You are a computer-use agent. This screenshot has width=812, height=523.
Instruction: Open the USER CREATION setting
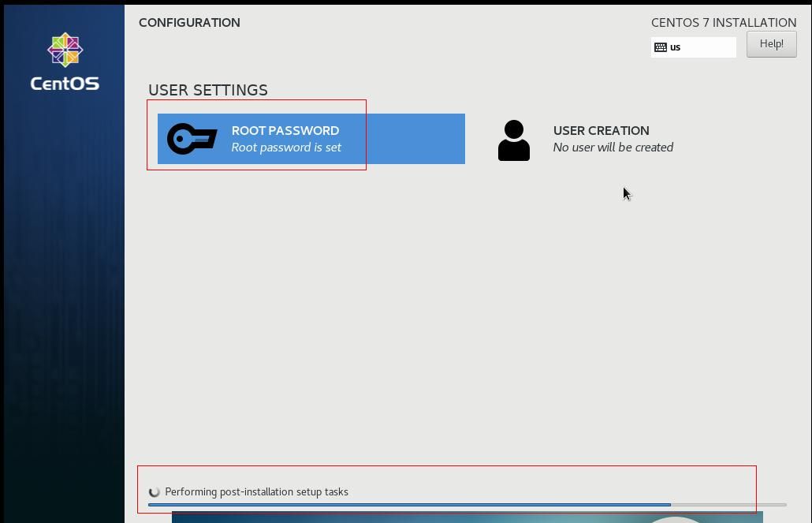tap(601, 131)
